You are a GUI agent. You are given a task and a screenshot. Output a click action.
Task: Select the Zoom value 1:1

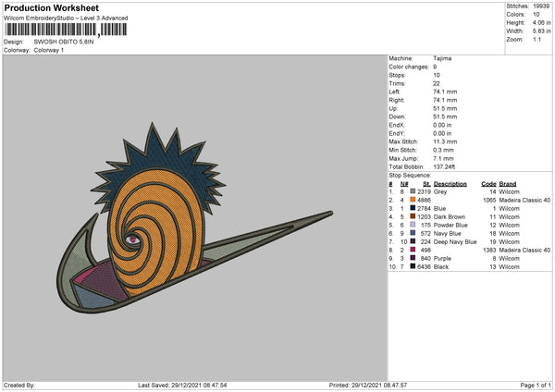536,39
